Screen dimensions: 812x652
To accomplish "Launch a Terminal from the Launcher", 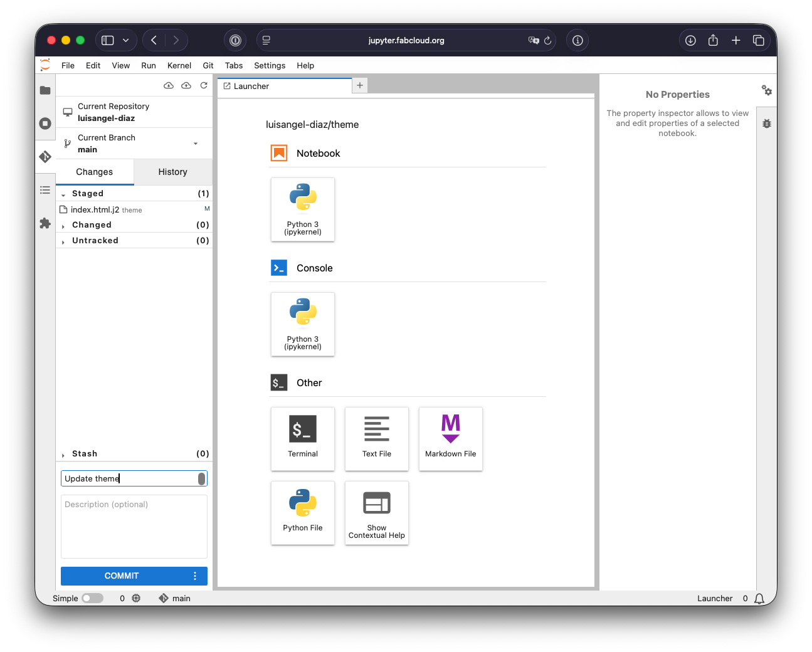I will click(x=303, y=438).
